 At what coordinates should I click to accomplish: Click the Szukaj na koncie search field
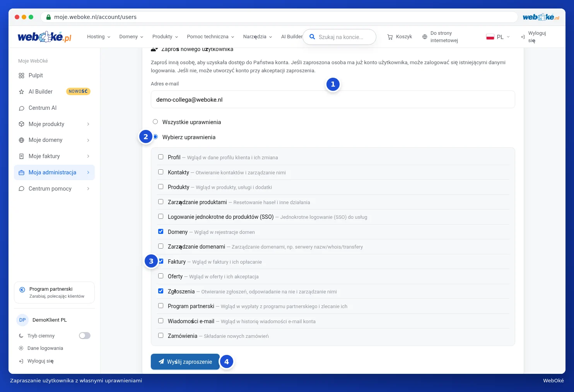tap(339, 37)
